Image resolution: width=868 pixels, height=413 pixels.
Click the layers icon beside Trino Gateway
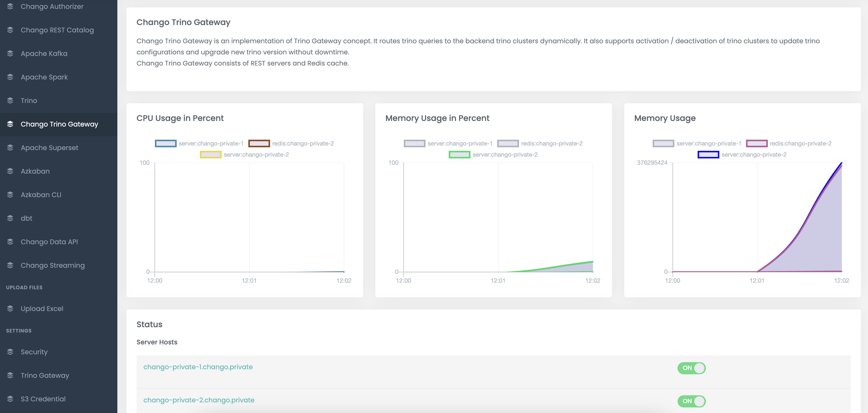pos(10,375)
